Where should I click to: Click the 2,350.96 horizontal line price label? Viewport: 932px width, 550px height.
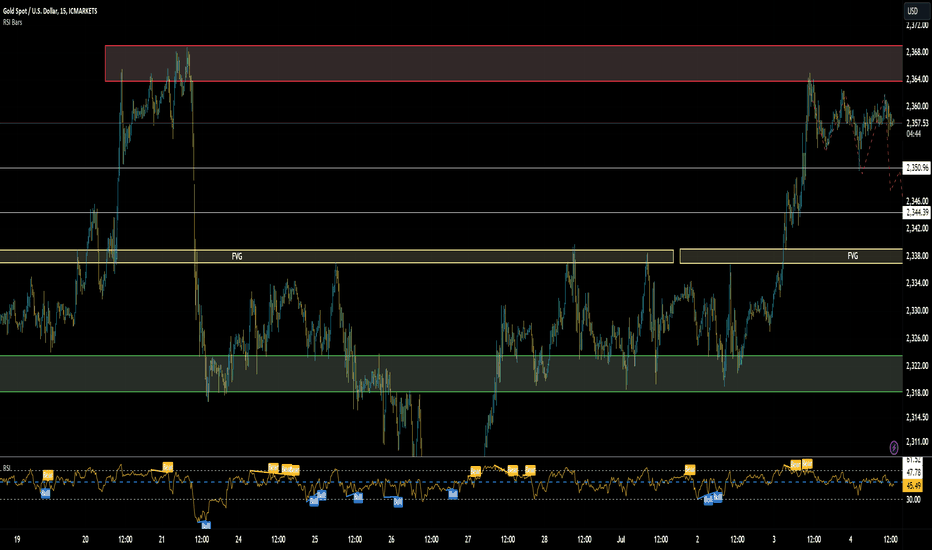coord(916,168)
